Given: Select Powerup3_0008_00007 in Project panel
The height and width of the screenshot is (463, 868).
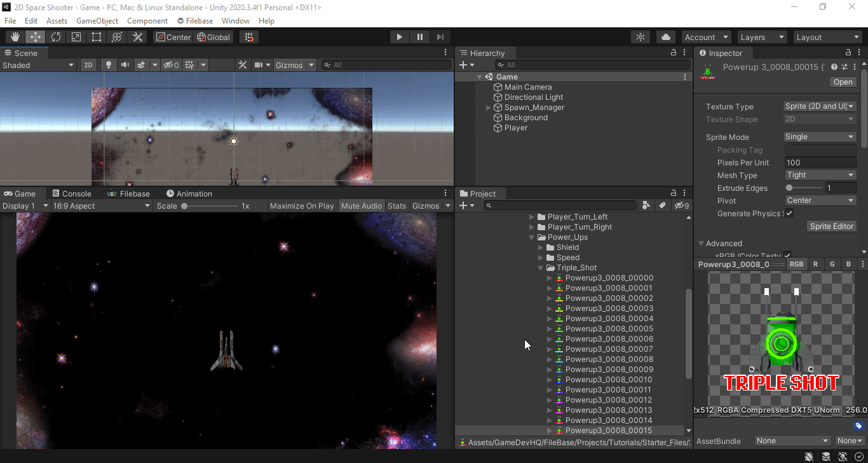Looking at the screenshot, I should click(x=609, y=349).
